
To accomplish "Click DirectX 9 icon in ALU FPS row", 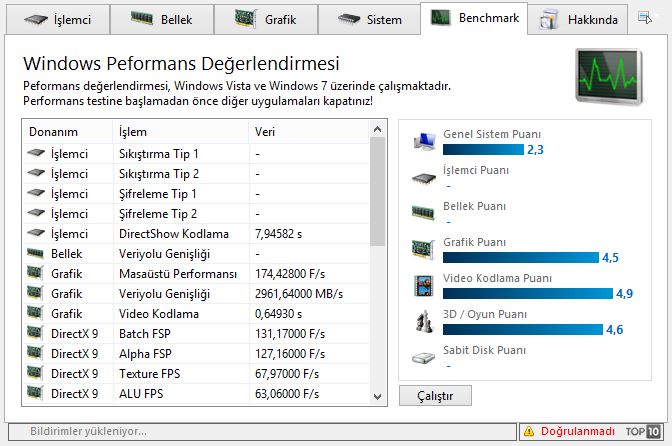I will [35, 393].
